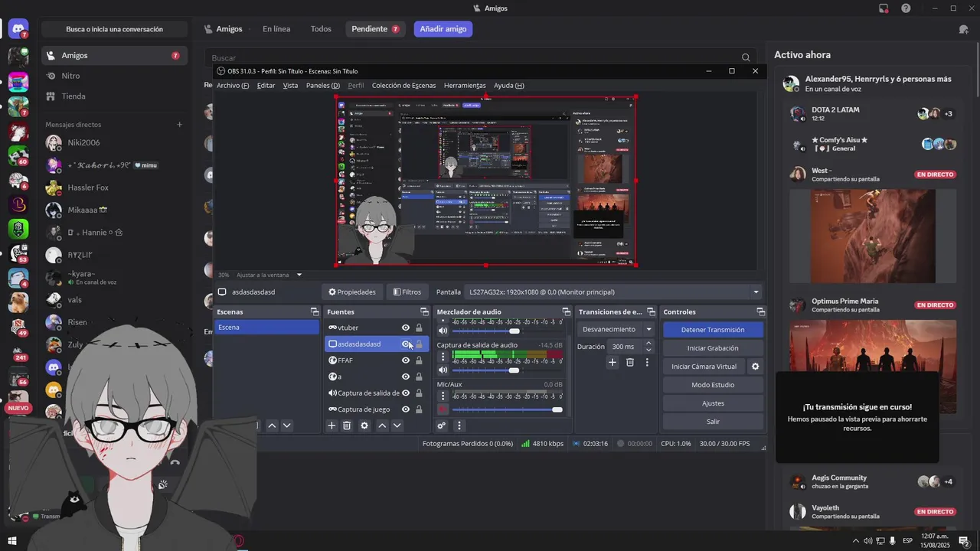Screen dimensions: 980x551
Task: Switch to Pendiente tab in Discord
Action: tap(375, 29)
